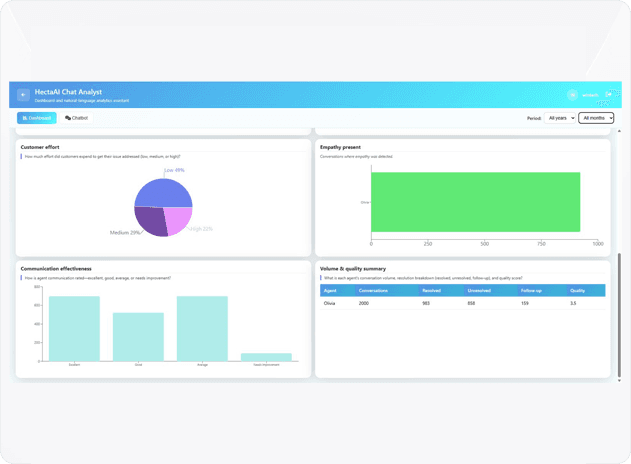Click Olivia's green empathy bar
The image size is (631, 464).
click(x=475, y=202)
